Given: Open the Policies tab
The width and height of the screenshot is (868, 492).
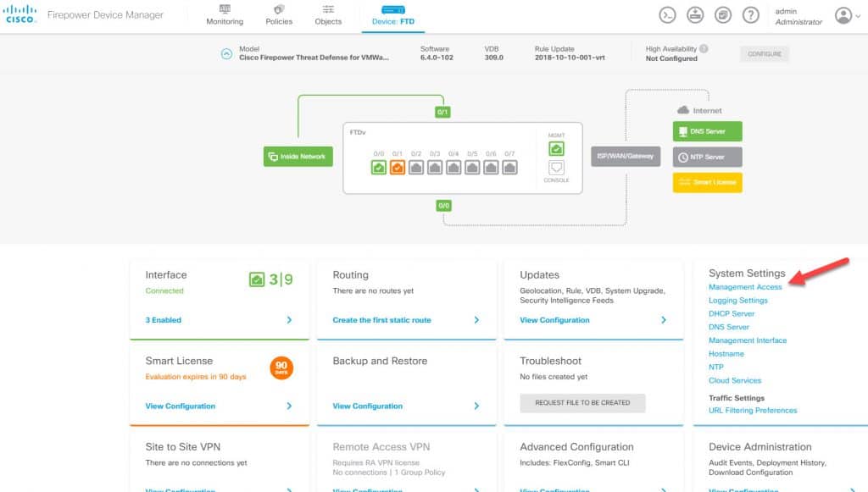Looking at the screenshot, I should pyautogui.click(x=279, y=15).
